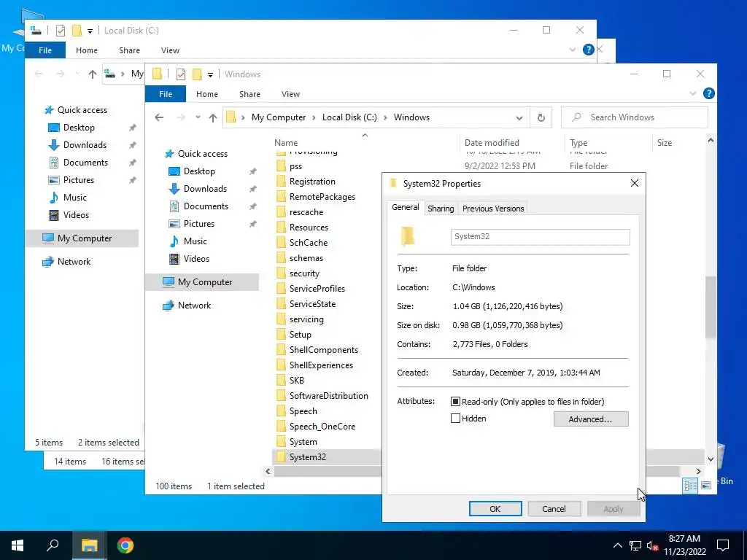Click the Advanced... button

pos(591,419)
